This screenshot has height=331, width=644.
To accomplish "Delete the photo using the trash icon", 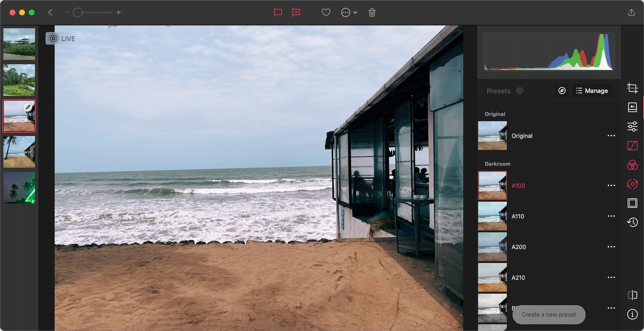I will pyautogui.click(x=372, y=13).
